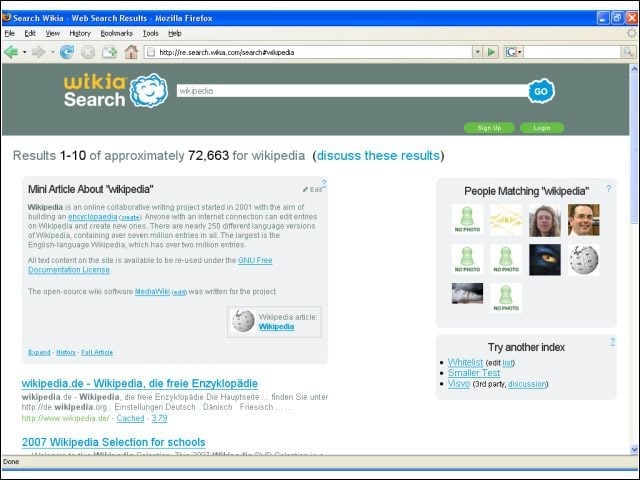Open the View menu

point(52,33)
